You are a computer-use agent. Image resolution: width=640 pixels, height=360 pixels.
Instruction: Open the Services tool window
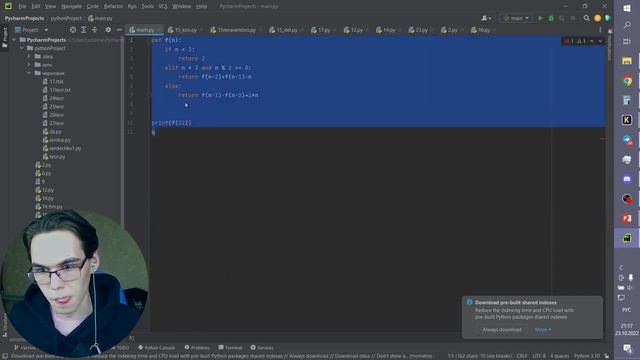coord(262,348)
